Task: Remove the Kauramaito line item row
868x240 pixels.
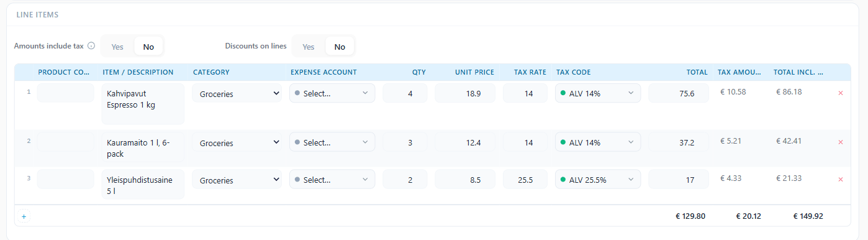Action: [841, 142]
